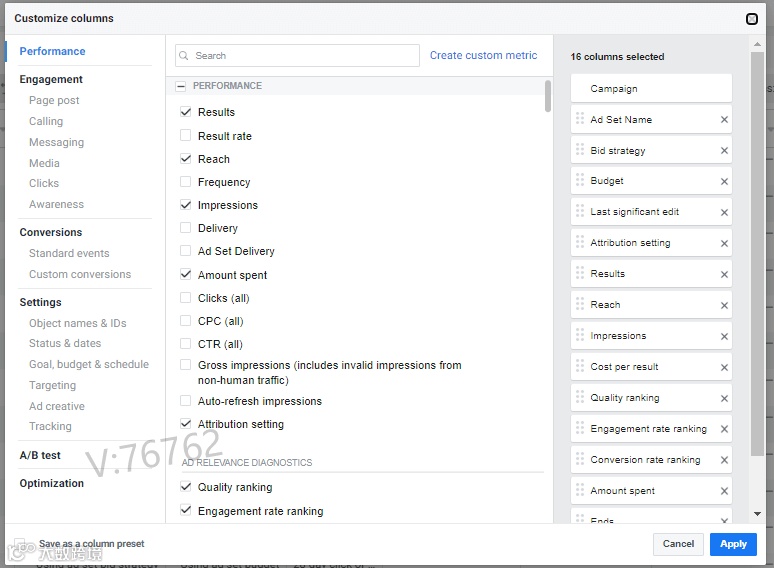Open the Performance category
The height and width of the screenshot is (568, 774).
pyautogui.click(x=52, y=51)
